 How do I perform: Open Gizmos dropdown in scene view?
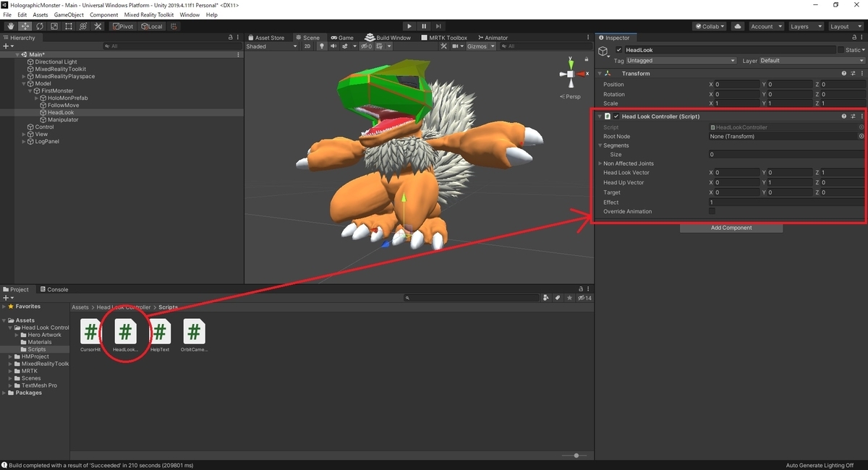(x=481, y=46)
